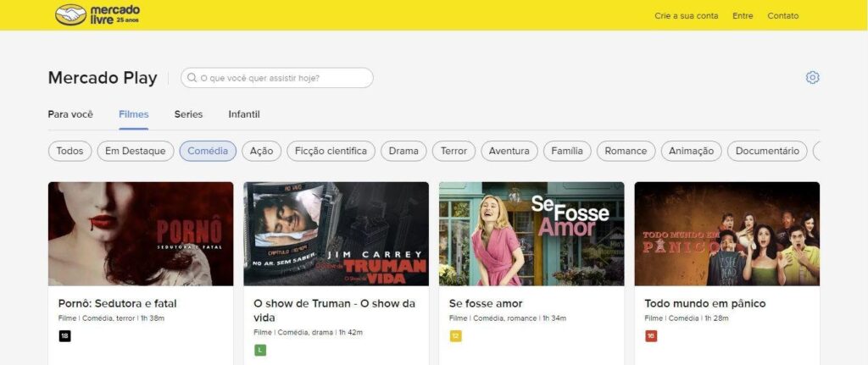Filter by Família genre
Viewport: 868px width, 365px height.
click(567, 151)
